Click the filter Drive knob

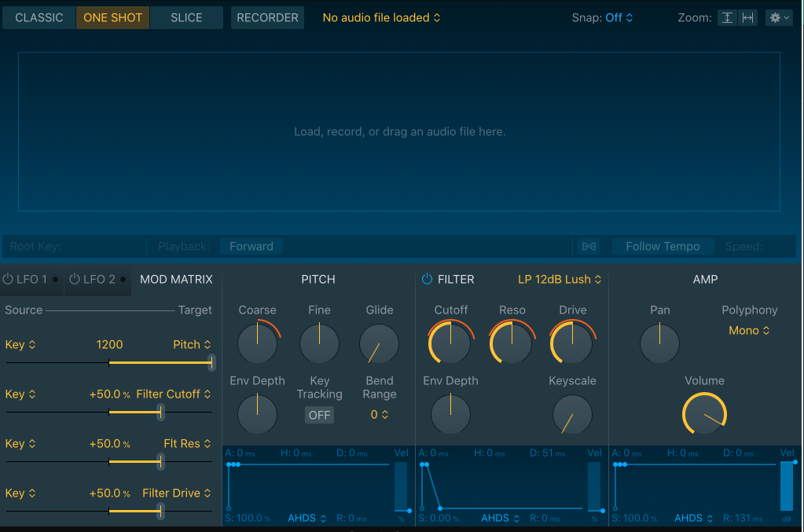coord(572,343)
